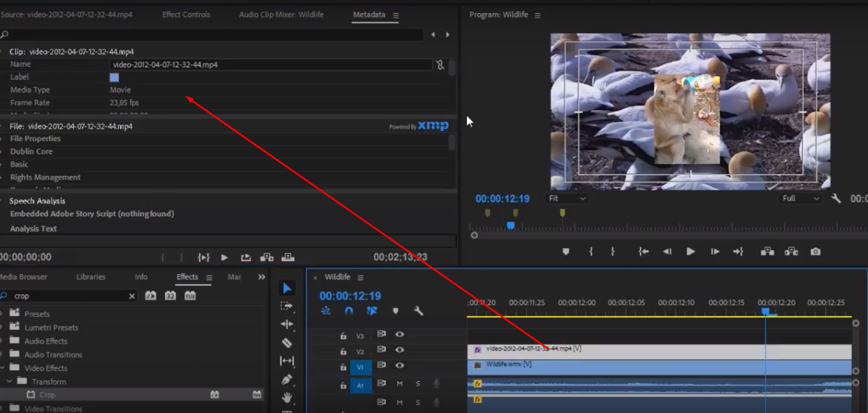Mute the A1 audio track
868x413 pixels.
401,383
